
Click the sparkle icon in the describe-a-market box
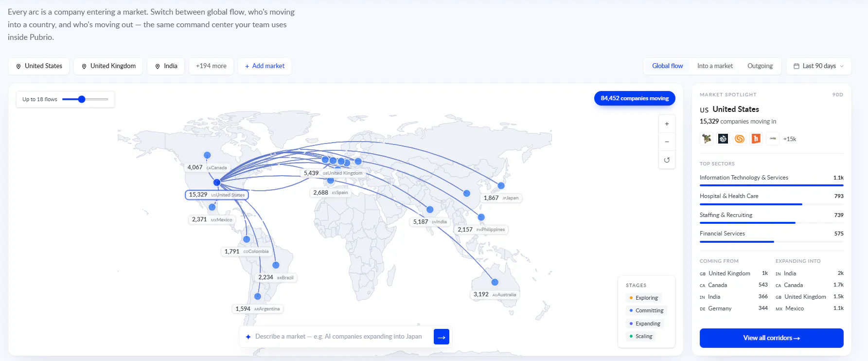[x=248, y=337]
